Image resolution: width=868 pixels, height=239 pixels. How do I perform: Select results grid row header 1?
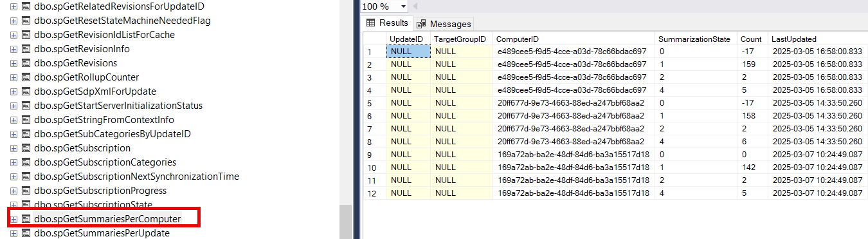click(374, 52)
